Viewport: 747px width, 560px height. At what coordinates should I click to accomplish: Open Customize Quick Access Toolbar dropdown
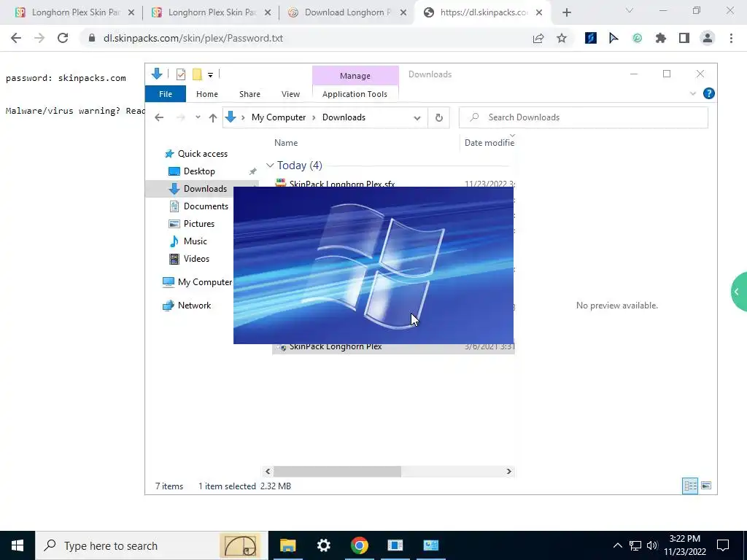210,75
